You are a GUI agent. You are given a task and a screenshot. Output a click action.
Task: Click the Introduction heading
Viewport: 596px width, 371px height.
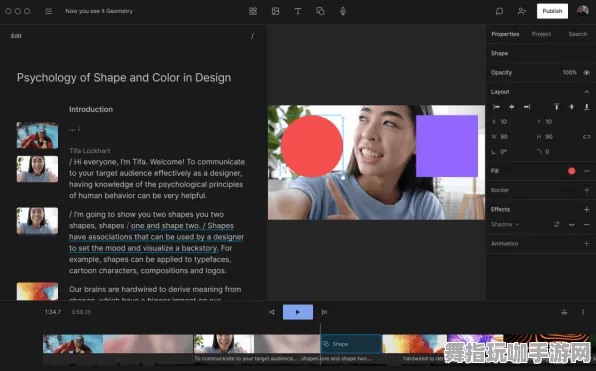(91, 109)
